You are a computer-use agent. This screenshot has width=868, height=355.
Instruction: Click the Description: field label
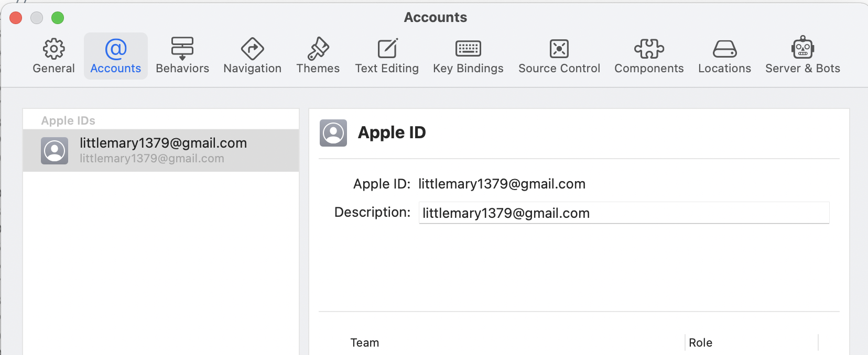372,212
